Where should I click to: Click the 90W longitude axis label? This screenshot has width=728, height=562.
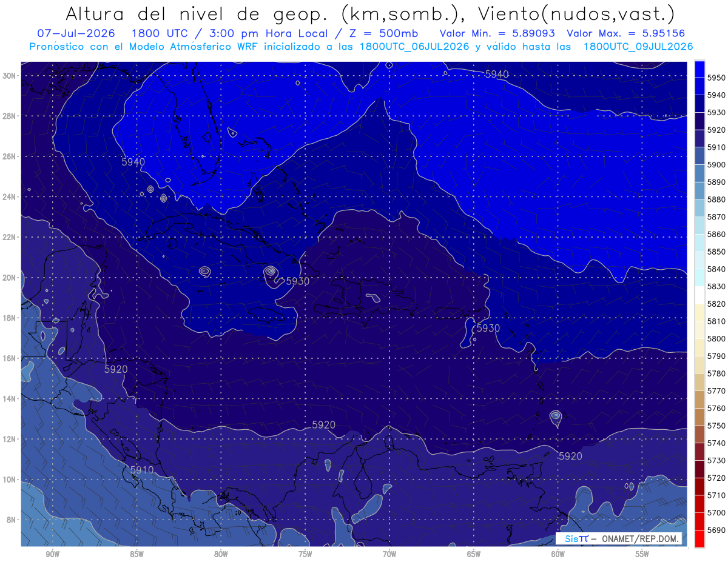(52, 554)
